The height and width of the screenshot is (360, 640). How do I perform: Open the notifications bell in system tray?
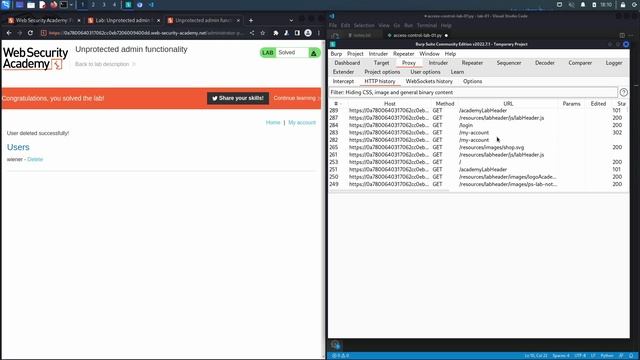point(583,4)
